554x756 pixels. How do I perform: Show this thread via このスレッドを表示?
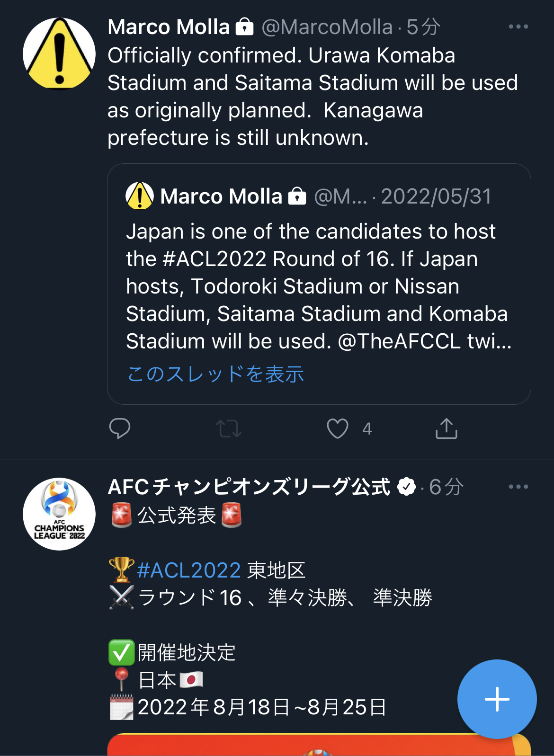click(x=215, y=374)
